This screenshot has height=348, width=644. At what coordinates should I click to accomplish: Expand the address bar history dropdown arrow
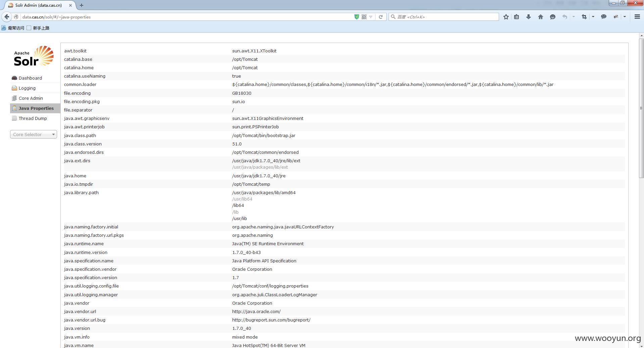point(371,17)
